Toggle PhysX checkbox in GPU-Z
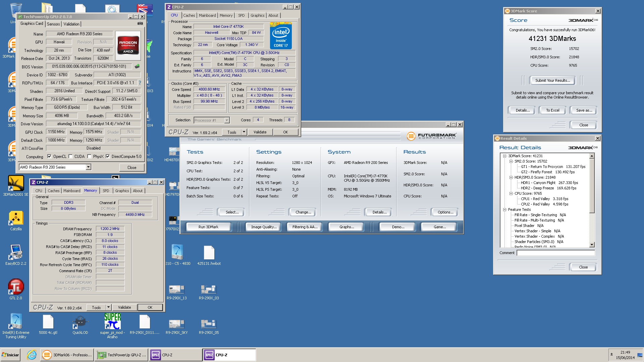The width and height of the screenshot is (644, 362). coord(89,156)
